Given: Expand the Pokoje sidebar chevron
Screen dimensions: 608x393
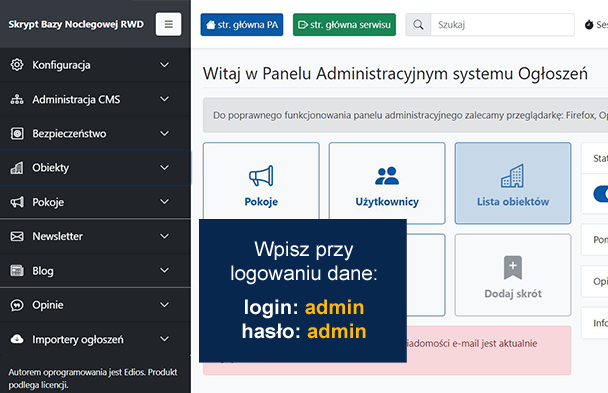Looking at the screenshot, I should 165,202.
